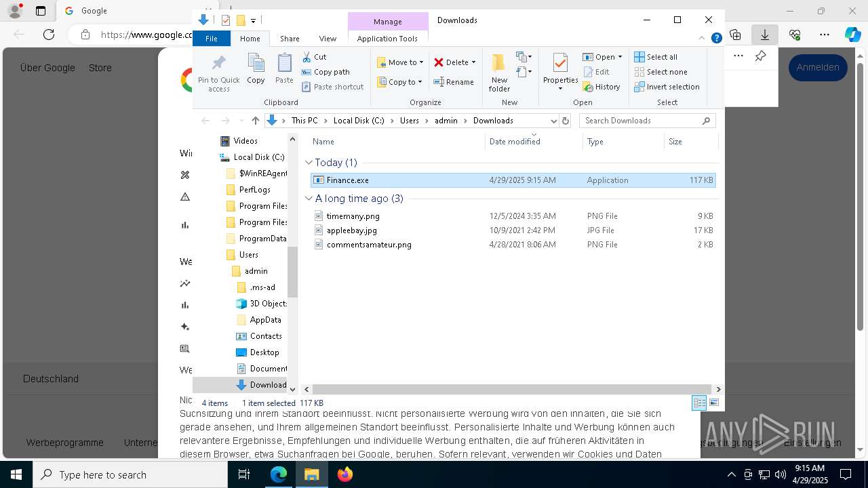Click the horizontal scrollbar in file list
The width and height of the screenshot is (868, 488).
point(512,390)
